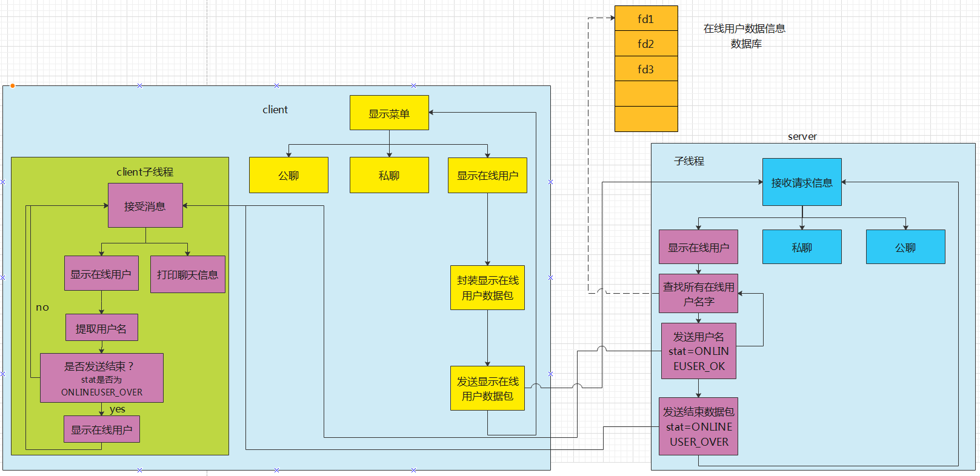Click the 是否发送结束 decision box
The width and height of the screenshot is (980, 476).
(x=102, y=378)
